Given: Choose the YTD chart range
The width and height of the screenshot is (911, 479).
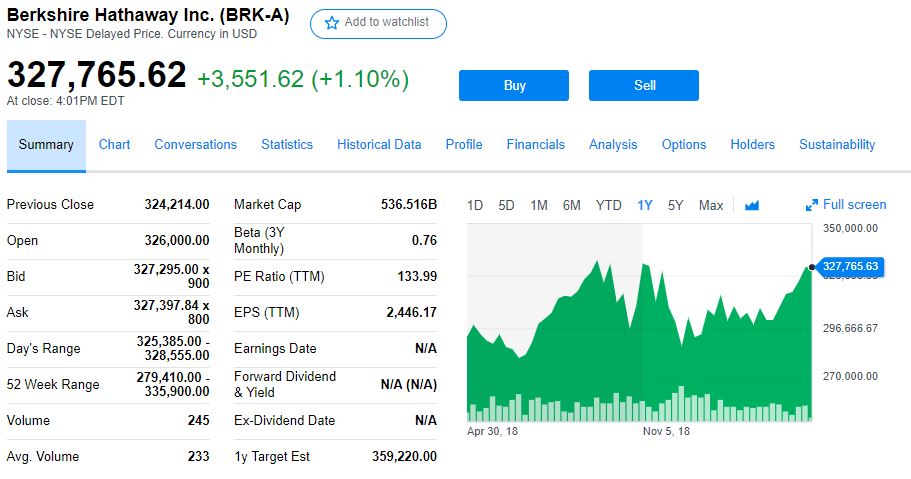Looking at the screenshot, I should click(x=608, y=205).
